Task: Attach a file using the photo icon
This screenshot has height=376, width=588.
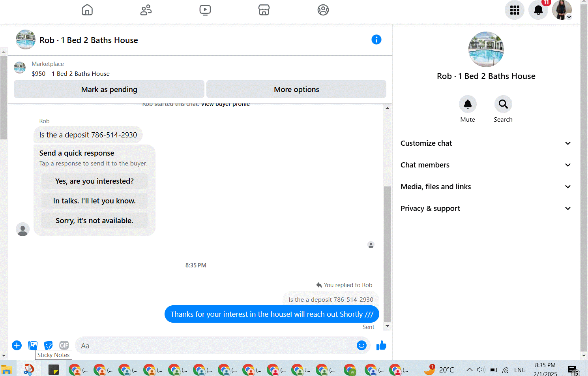Action: [x=33, y=346]
